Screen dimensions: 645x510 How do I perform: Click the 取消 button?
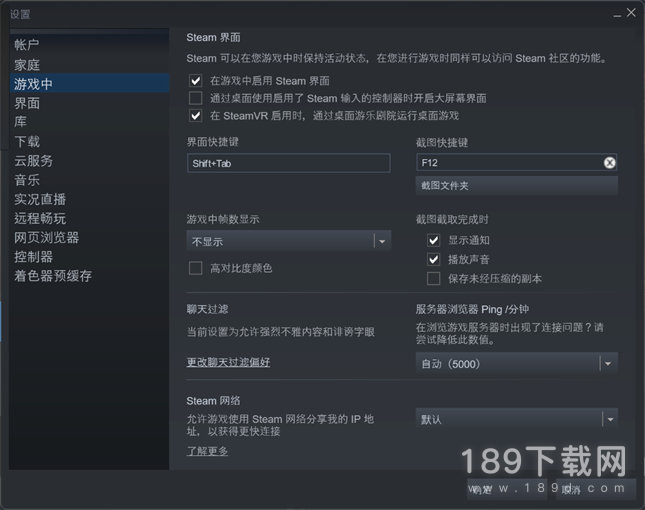pyautogui.click(x=595, y=489)
